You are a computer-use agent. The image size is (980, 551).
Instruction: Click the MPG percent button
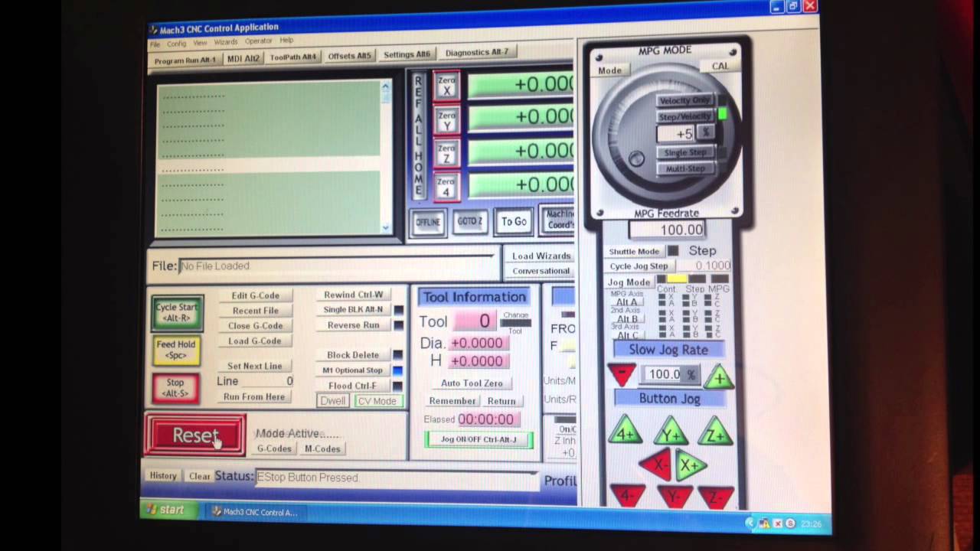point(706,132)
